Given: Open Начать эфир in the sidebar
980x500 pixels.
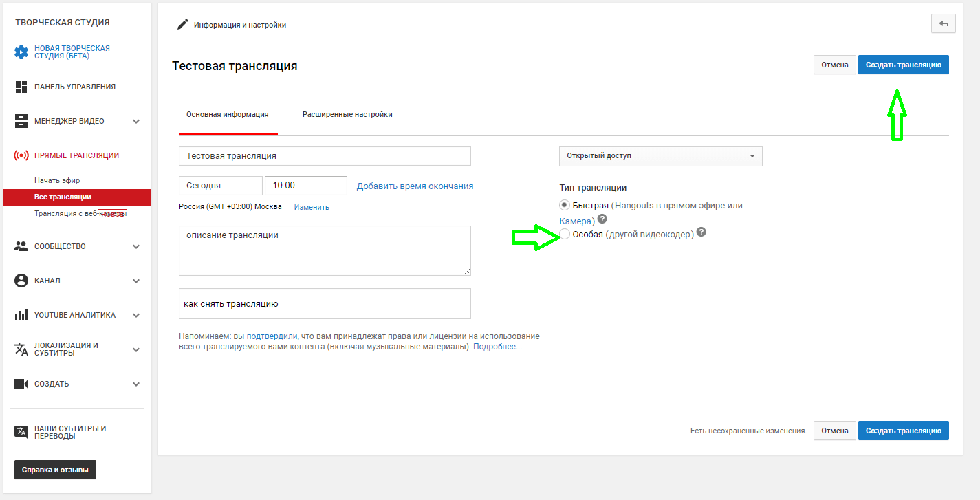Looking at the screenshot, I should click(x=57, y=180).
